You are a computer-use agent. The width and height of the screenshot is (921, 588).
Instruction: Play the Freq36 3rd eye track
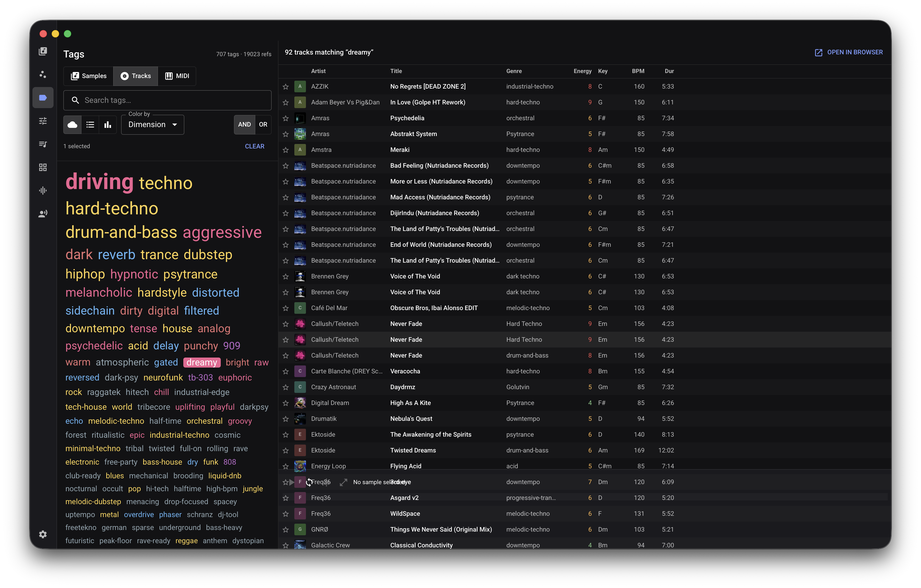pyautogui.click(x=291, y=482)
